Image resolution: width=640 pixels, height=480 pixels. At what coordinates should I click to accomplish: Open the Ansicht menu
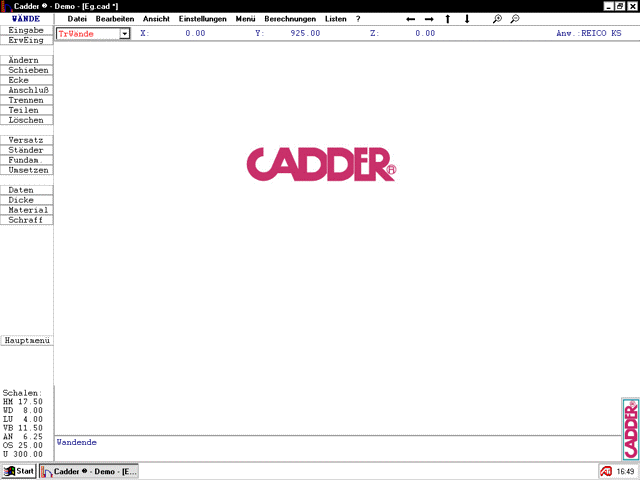click(156, 19)
